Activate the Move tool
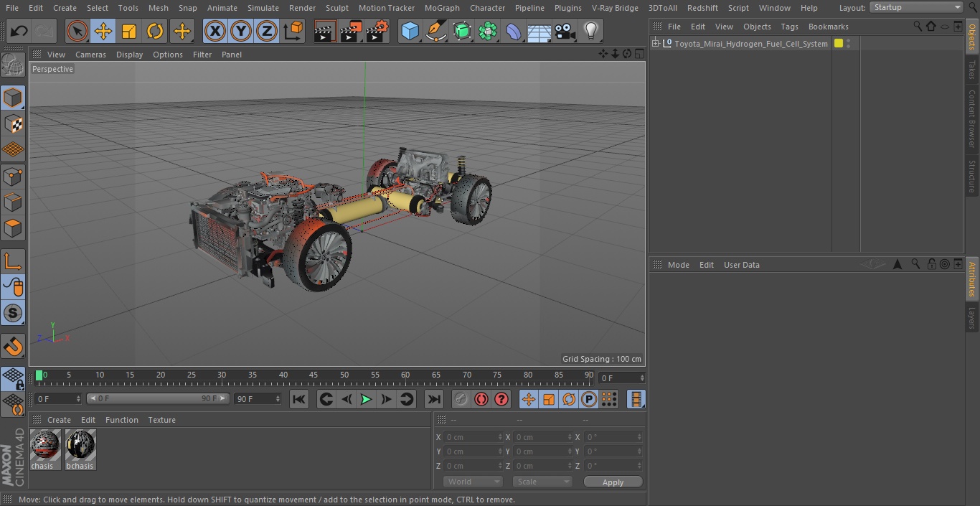This screenshot has height=506, width=980. click(x=103, y=31)
